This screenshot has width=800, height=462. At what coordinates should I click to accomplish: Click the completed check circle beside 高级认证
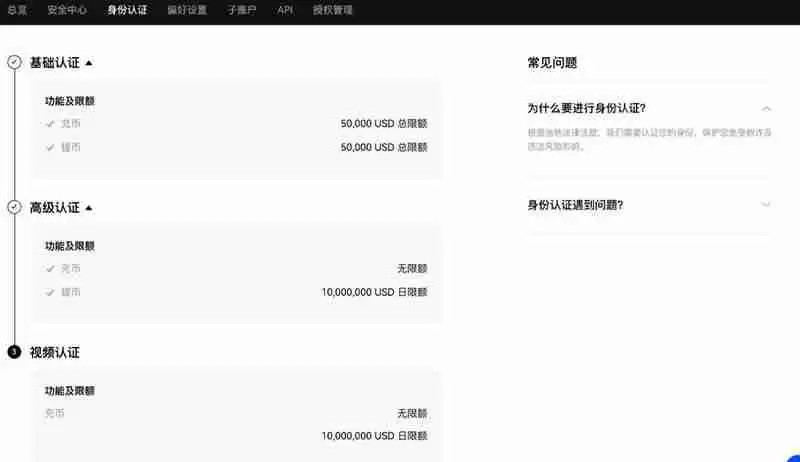click(14, 207)
